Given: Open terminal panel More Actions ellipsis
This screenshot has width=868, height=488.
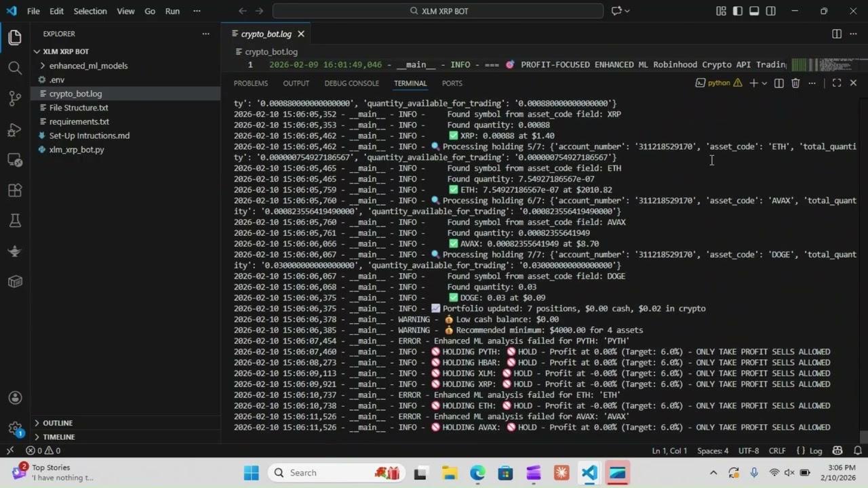Looking at the screenshot, I should click(812, 83).
